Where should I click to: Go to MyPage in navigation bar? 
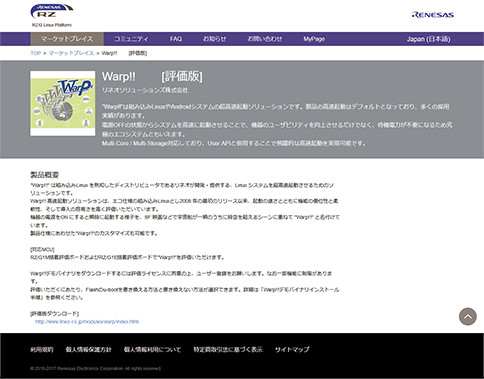point(314,39)
